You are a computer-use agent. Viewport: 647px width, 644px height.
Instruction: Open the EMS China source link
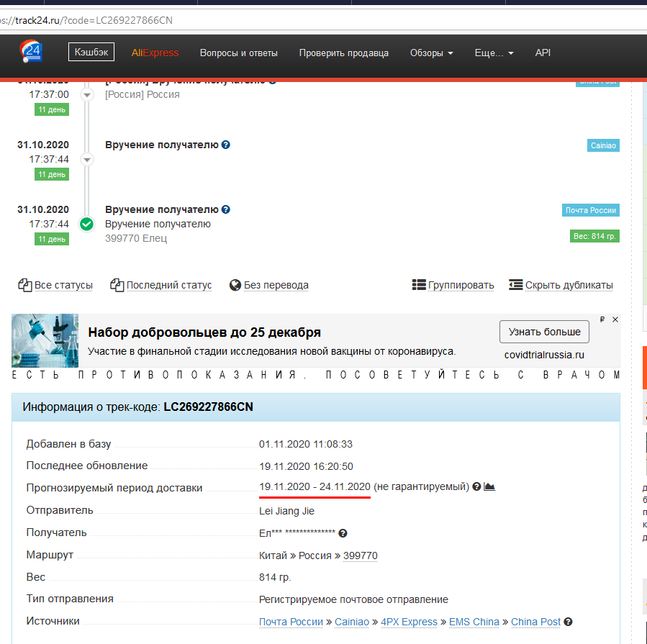tap(474, 622)
